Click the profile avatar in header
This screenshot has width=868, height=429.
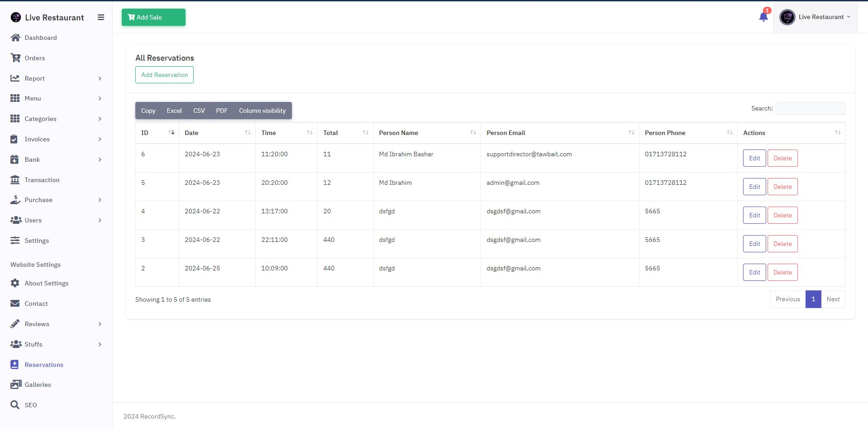pyautogui.click(x=787, y=17)
